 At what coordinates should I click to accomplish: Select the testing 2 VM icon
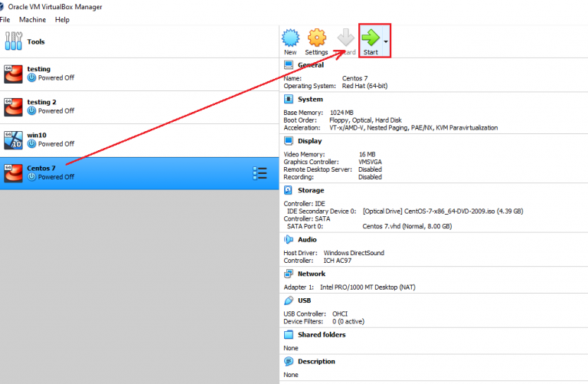point(13,107)
